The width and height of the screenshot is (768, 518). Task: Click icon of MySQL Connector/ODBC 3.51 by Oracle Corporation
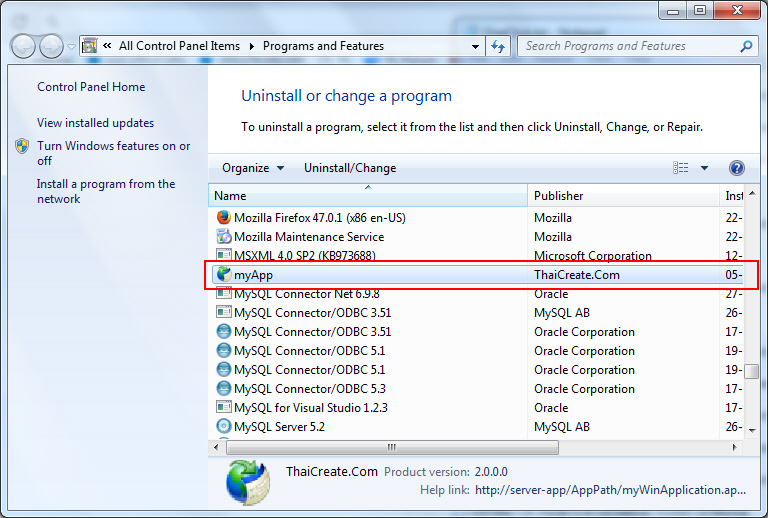[x=224, y=331]
